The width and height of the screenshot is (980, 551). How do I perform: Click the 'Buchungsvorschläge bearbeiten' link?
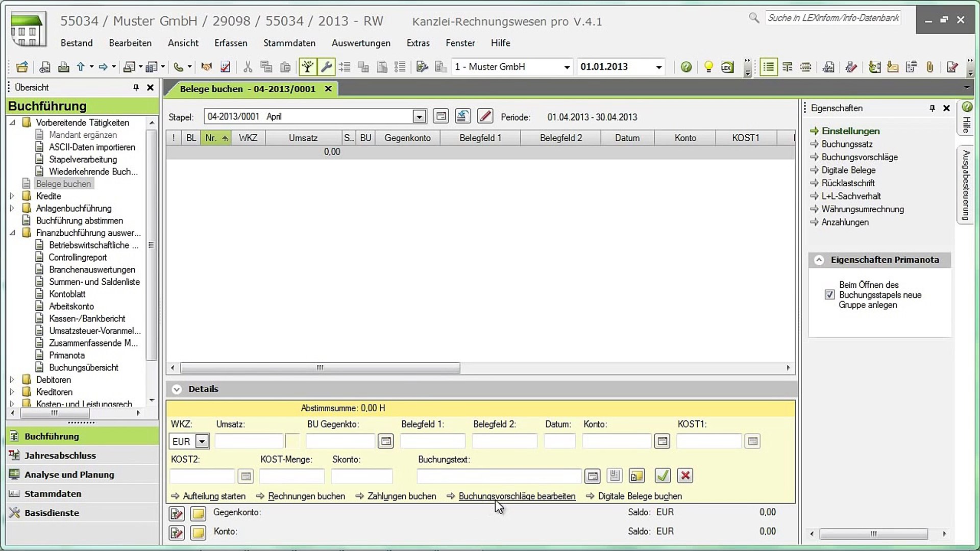[517, 496]
